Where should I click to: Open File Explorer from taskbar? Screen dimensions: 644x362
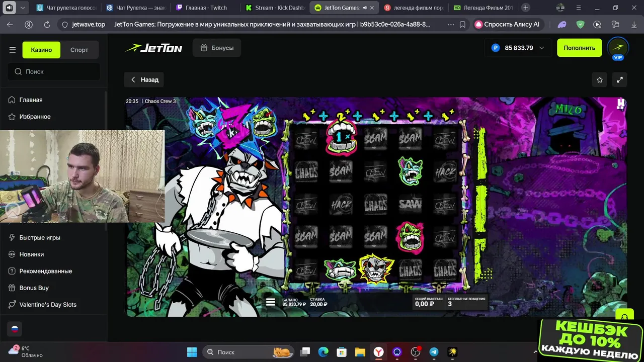(x=360, y=352)
